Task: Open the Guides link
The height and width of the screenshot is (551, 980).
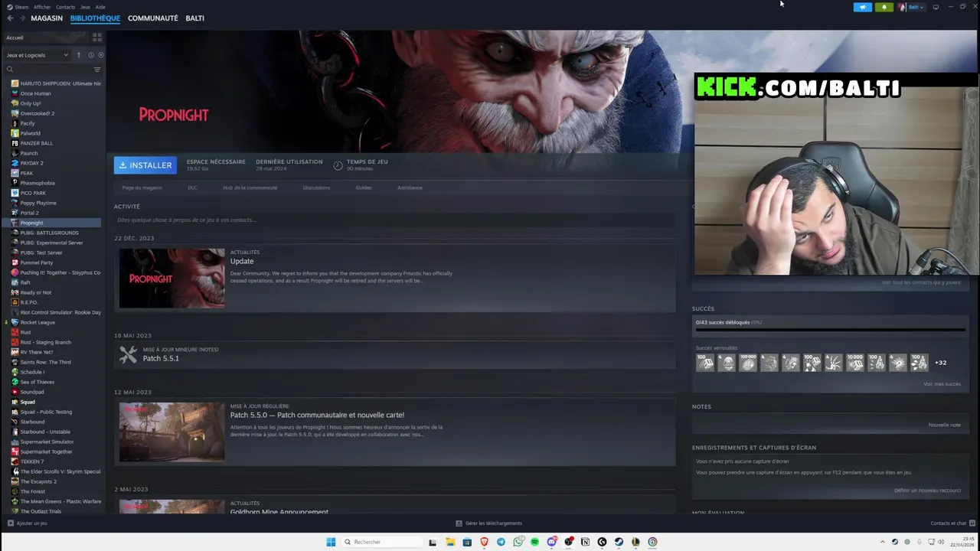Action: (x=364, y=187)
